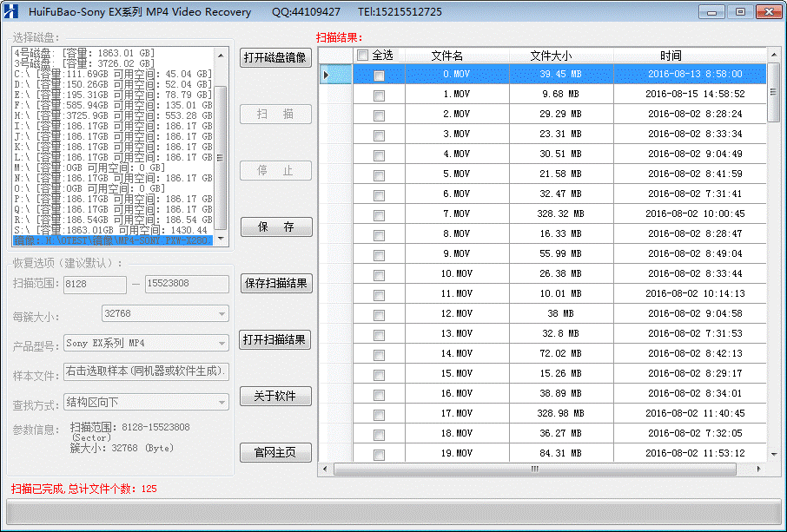Click the 打开扫描结果 button
The image size is (787, 532).
pos(275,340)
